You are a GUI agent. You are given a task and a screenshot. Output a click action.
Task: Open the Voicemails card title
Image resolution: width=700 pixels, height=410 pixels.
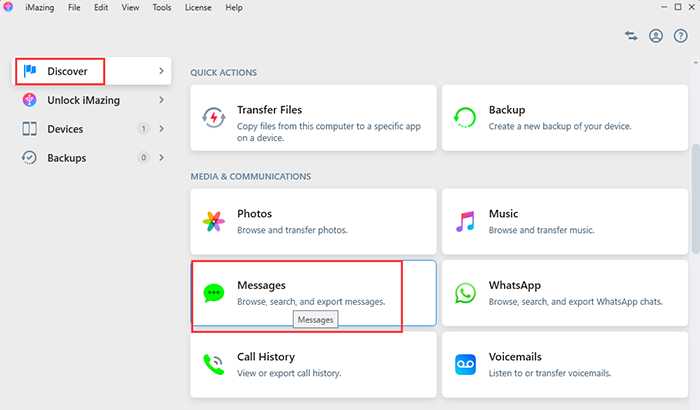click(x=515, y=357)
